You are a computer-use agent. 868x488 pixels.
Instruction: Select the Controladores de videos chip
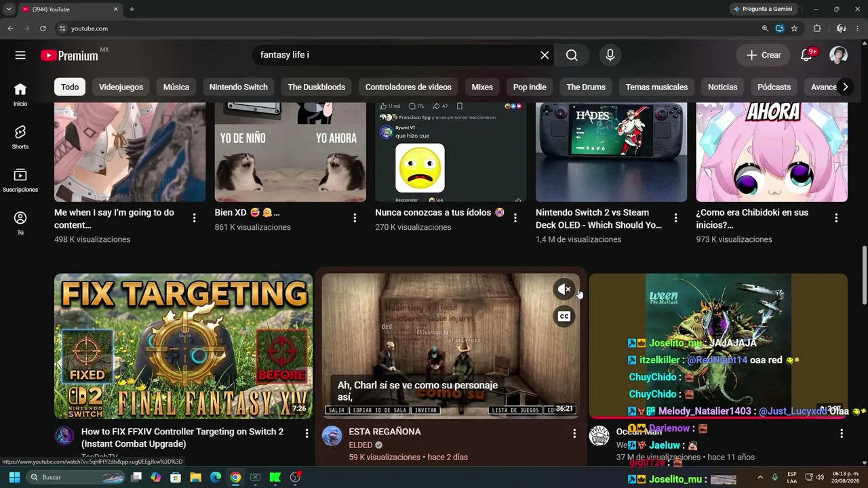[x=408, y=87]
